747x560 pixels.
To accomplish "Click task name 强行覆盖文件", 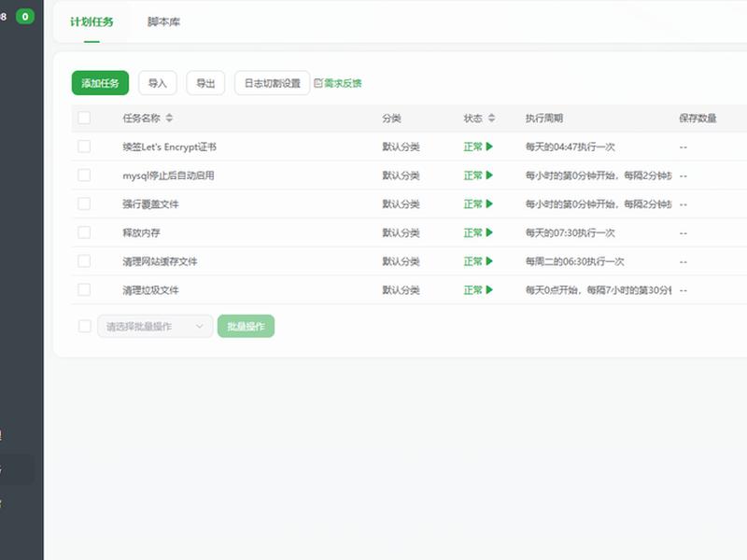I will point(150,203).
